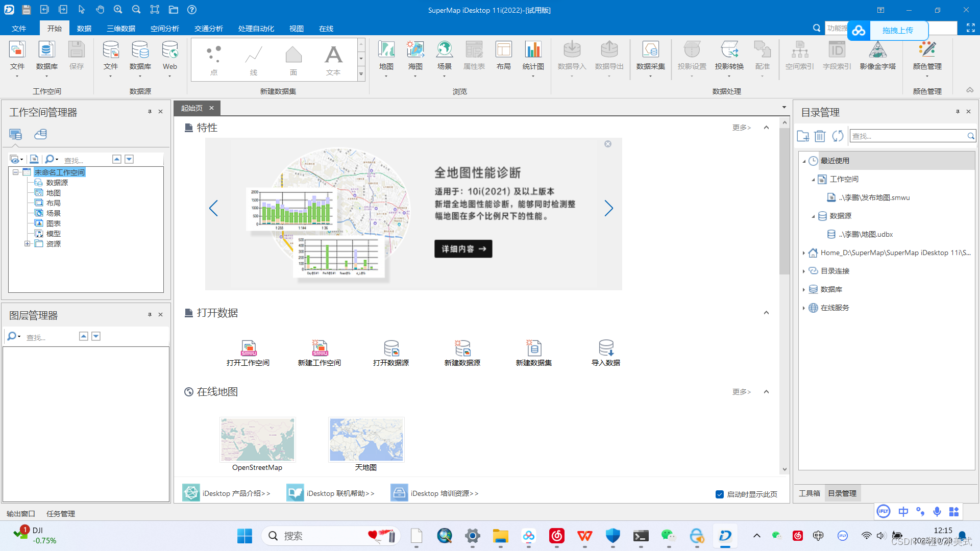980x551 pixels.
Task: Expand the 资源 node in workspace manager
Action: tap(28, 243)
